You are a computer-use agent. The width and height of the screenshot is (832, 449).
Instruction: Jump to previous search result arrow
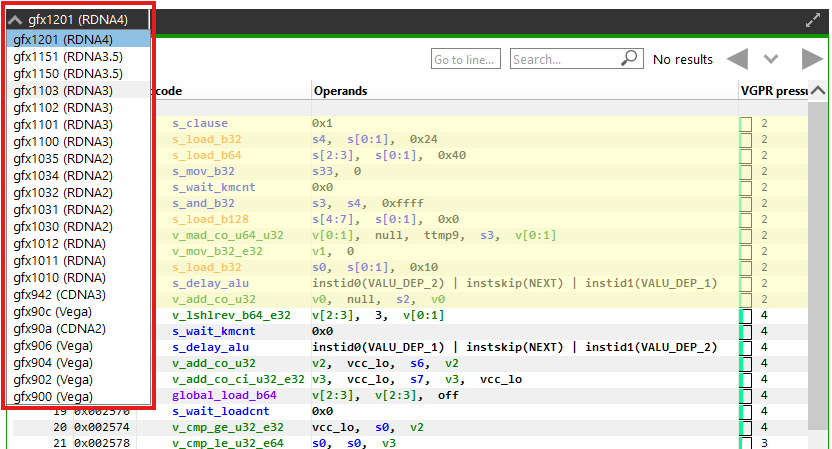(x=737, y=59)
